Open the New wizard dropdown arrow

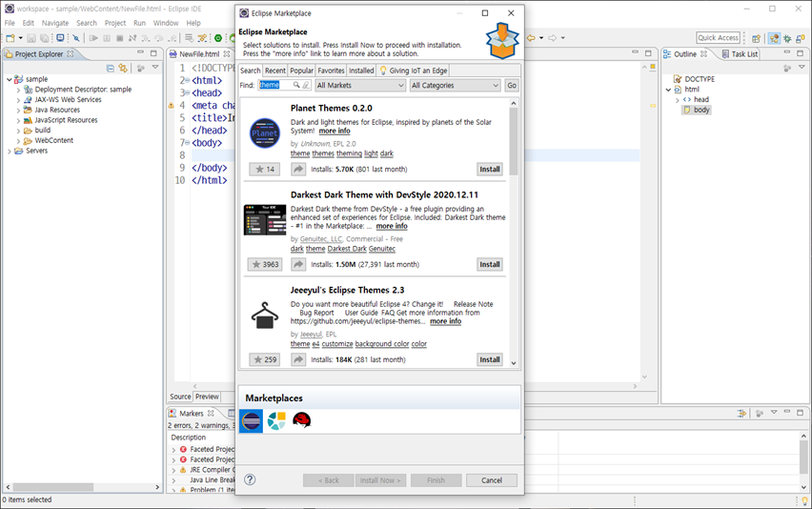tap(21, 38)
